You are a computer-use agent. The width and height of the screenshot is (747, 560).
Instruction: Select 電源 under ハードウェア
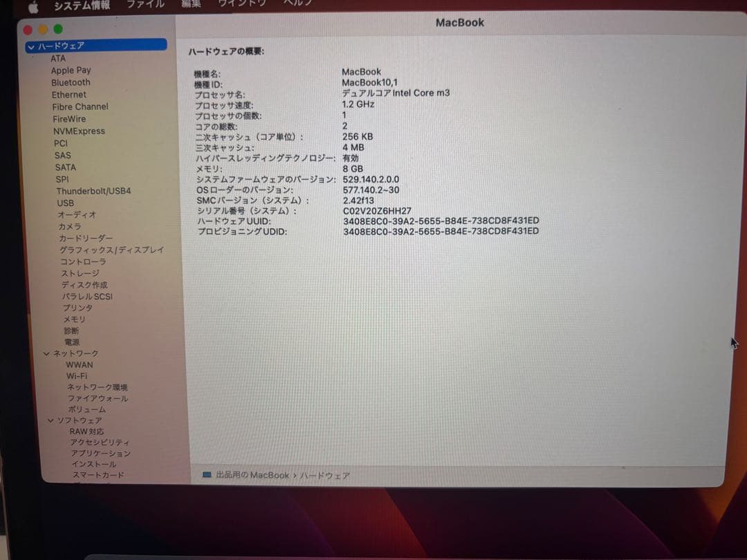point(71,342)
